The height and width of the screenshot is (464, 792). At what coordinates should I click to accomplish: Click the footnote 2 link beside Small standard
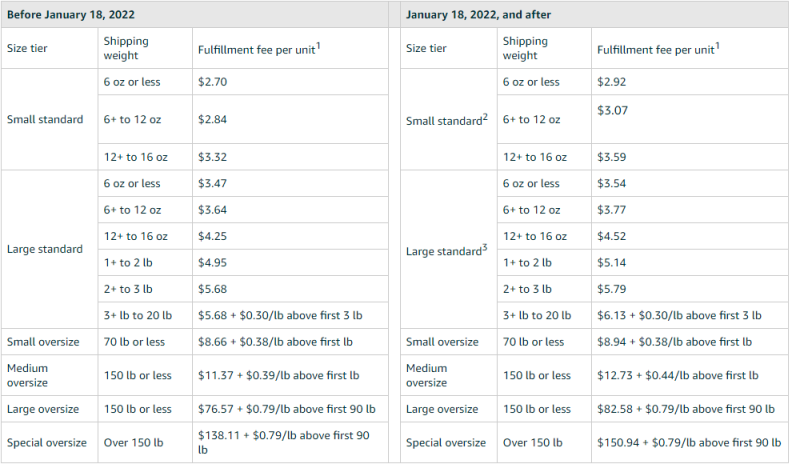(x=485, y=118)
